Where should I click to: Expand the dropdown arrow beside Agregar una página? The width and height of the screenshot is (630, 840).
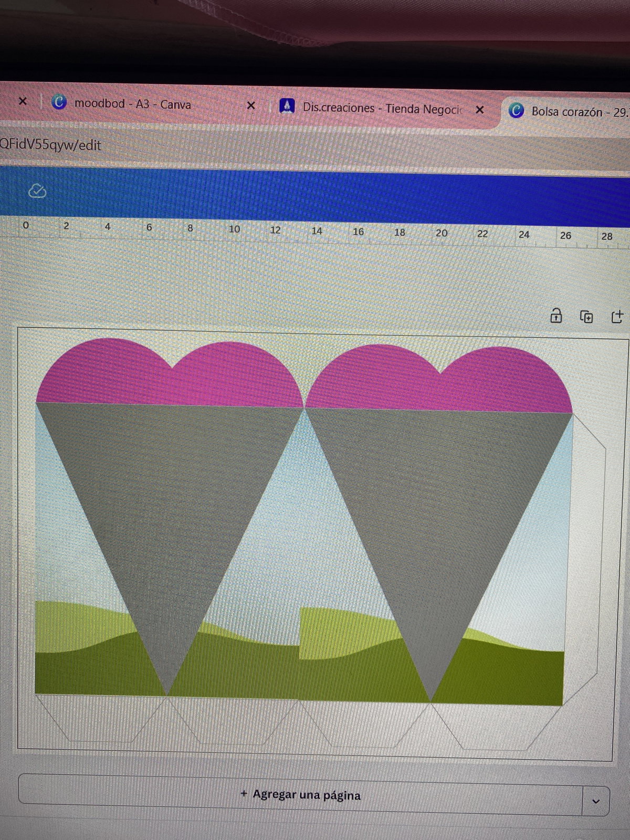pyautogui.click(x=595, y=801)
